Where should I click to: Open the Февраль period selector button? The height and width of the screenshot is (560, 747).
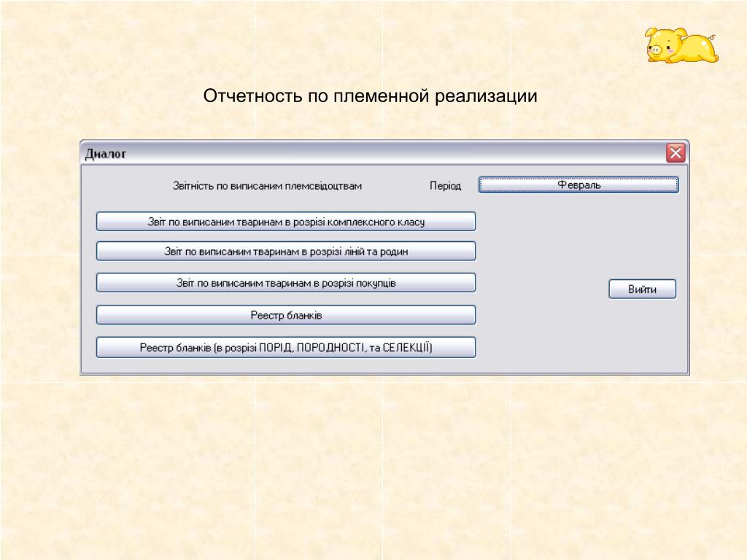(578, 184)
